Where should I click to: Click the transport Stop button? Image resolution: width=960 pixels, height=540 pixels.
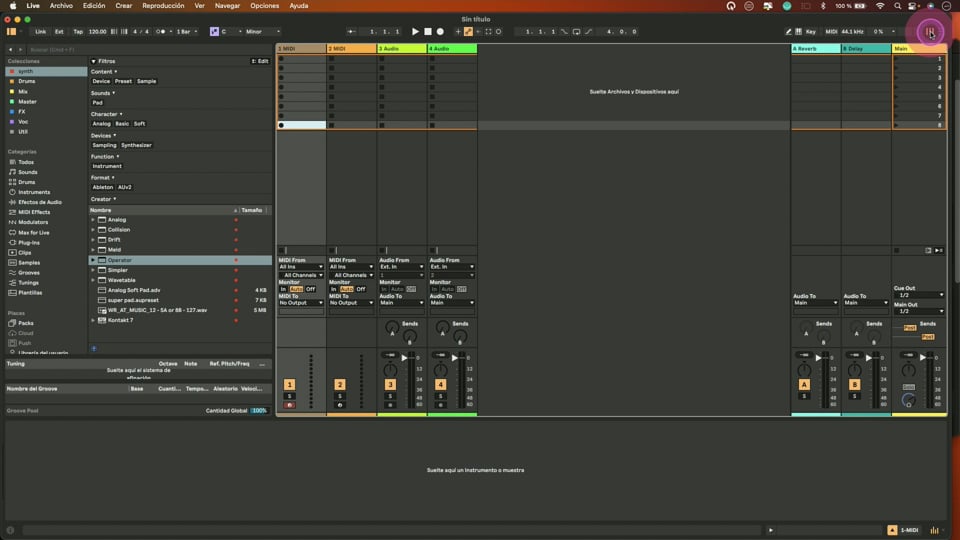pos(428,32)
